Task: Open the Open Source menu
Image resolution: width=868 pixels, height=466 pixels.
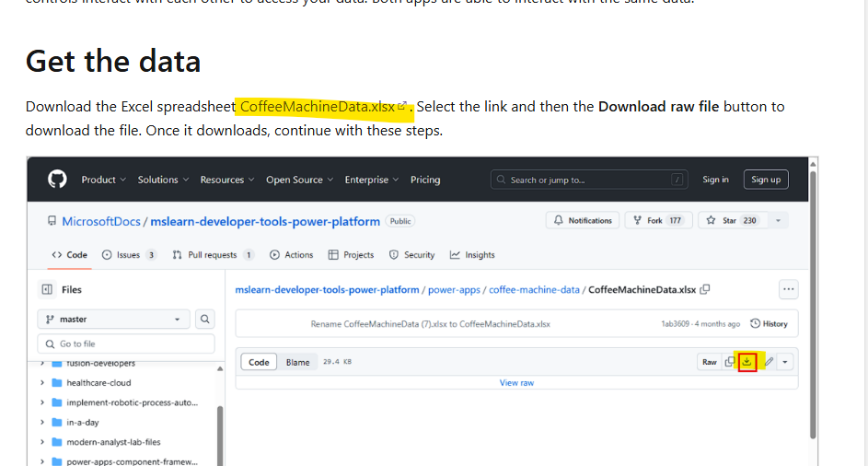Action: 299,180
